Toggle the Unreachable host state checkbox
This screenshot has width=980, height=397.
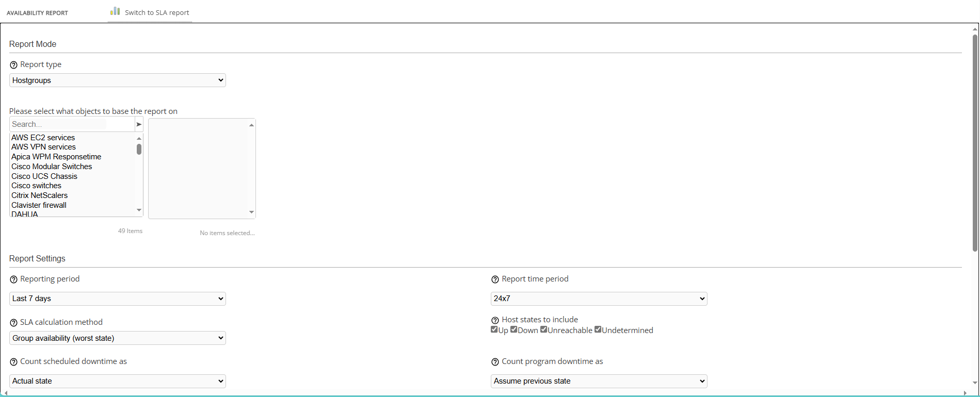[544, 329]
